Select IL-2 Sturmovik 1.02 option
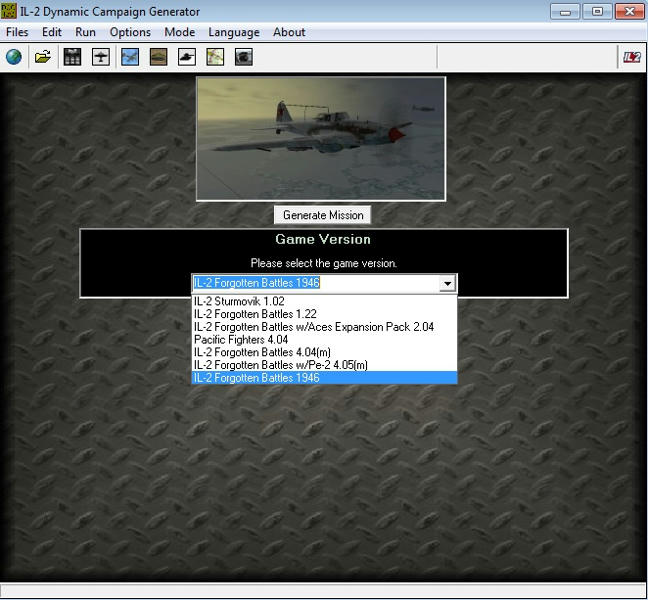648x600 pixels. [x=324, y=301]
